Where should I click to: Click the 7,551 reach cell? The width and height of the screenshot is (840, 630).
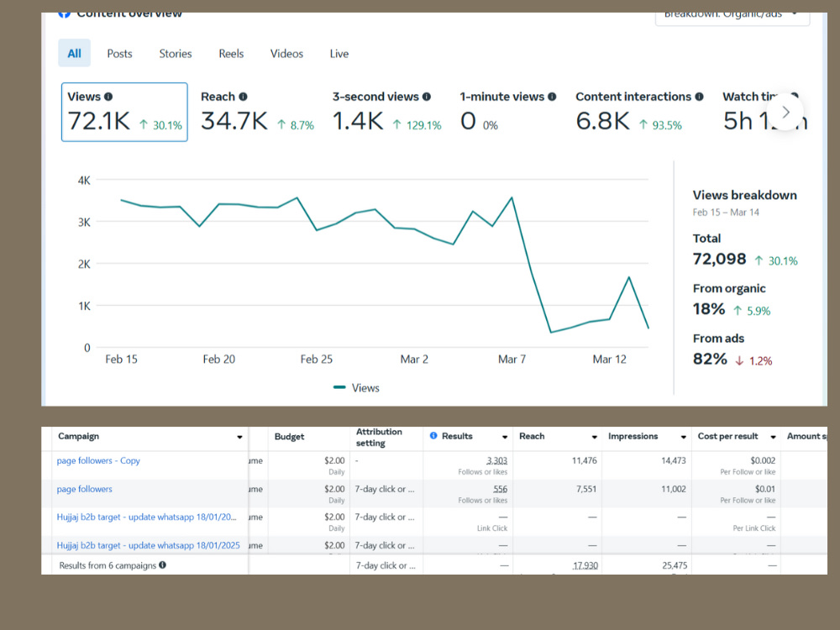click(586, 489)
